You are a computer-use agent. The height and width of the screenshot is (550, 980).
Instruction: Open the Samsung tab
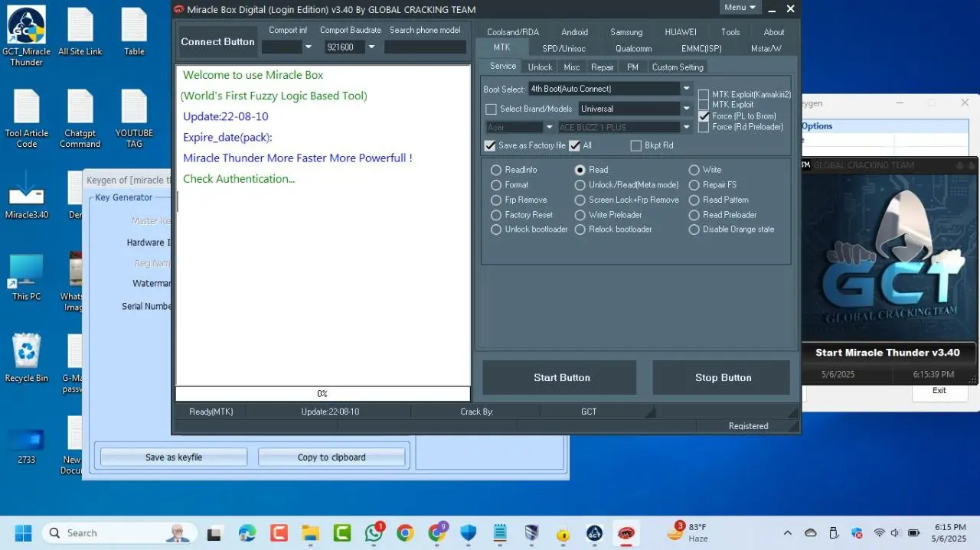(626, 32)
